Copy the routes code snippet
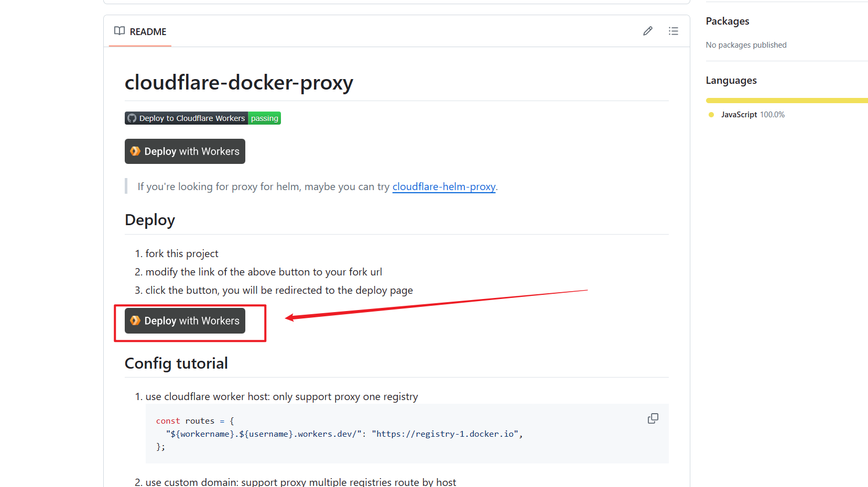The width and height of the screenshot is (868, 487). 653,418
